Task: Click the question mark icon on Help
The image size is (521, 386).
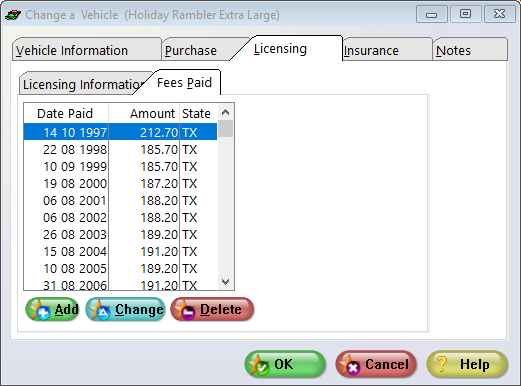Action: point(442,364)
